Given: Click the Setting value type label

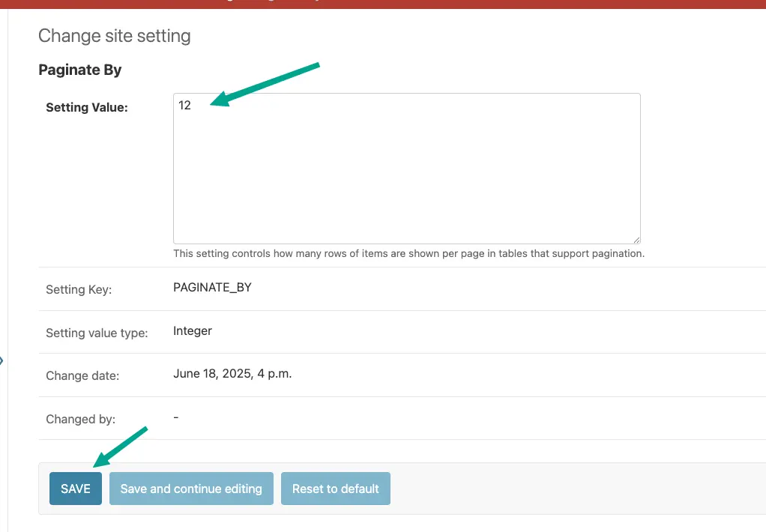Looking at the screenshot, I should tap(97, 333).
